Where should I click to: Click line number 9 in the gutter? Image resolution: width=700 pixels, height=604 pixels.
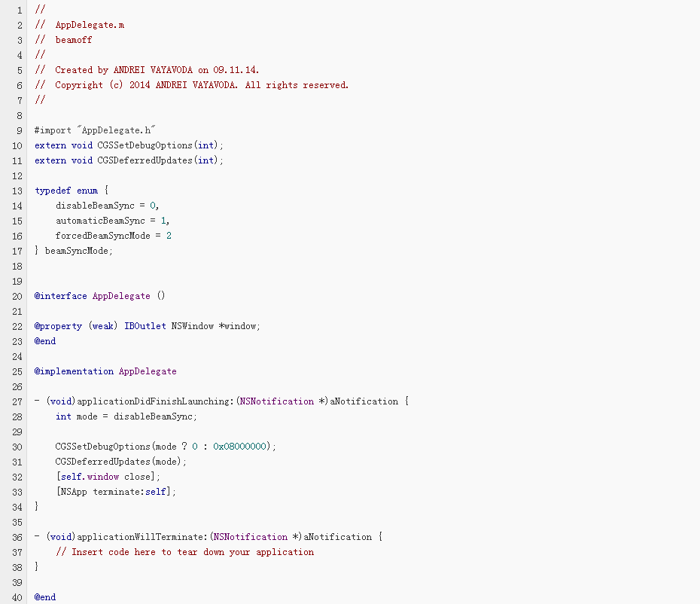pyautogui.click(x=20, y=130)
